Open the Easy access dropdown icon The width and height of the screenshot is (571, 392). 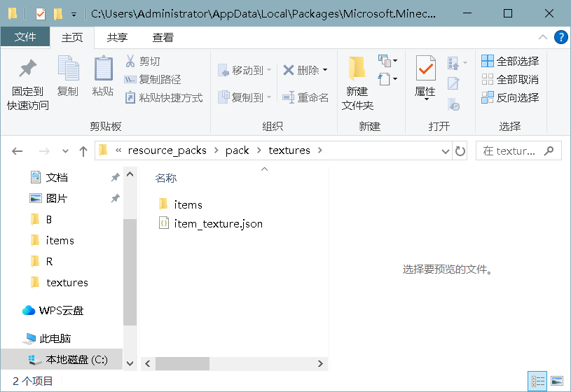click(x=387, y=79)
